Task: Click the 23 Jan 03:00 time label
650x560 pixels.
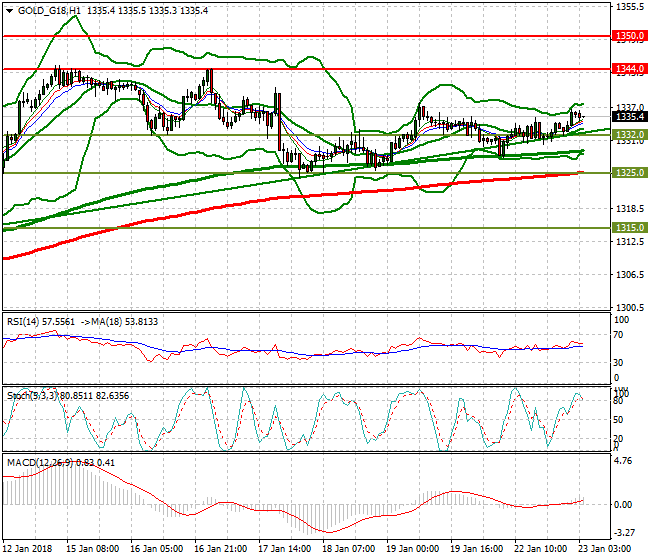Action: click(x=604, y=549)
